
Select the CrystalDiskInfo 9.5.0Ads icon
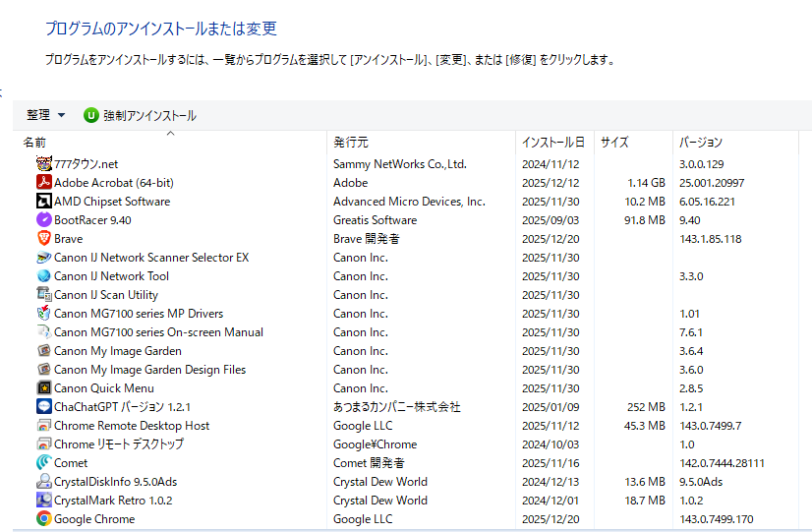[x=44, y=482]
